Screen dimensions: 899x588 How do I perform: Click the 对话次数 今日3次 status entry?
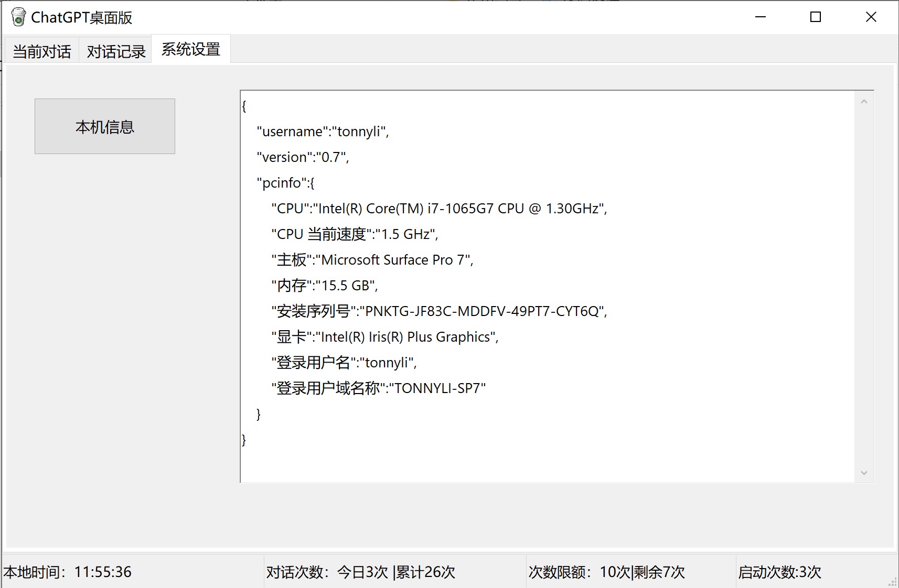pos(361,572)
